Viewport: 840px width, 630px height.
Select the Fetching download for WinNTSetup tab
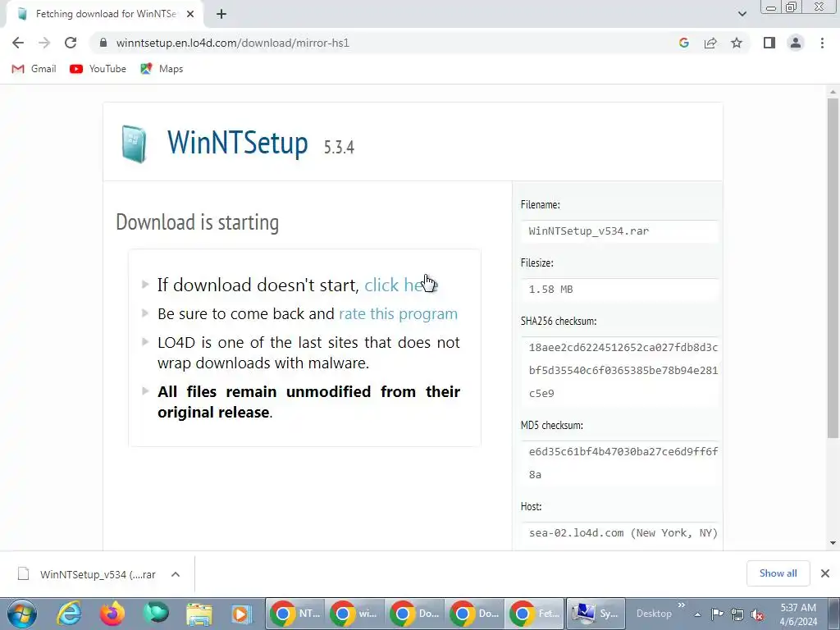[x=106, y=14]
